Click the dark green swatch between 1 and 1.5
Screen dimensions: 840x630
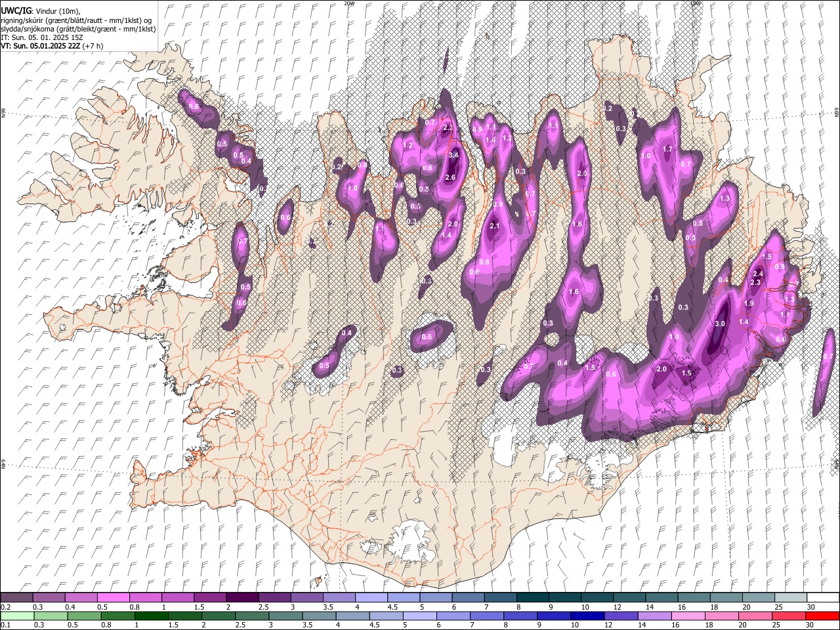point(151,616)
